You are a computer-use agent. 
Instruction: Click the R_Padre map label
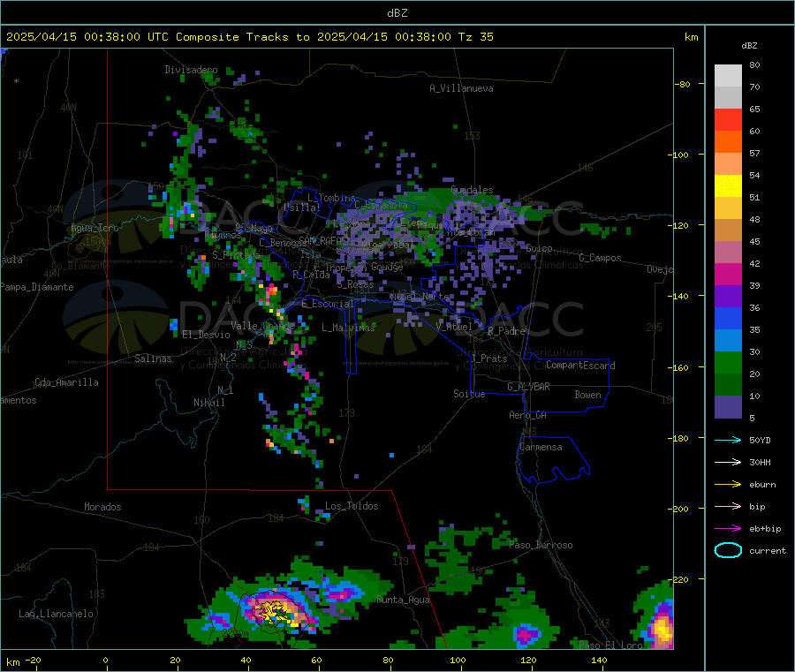click(x=506, y=331)
